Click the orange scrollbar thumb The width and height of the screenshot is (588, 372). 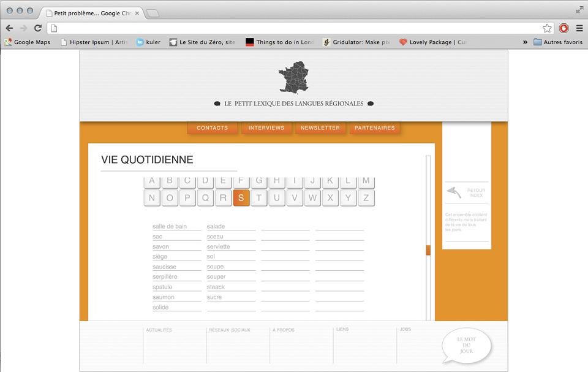point(428,250)
